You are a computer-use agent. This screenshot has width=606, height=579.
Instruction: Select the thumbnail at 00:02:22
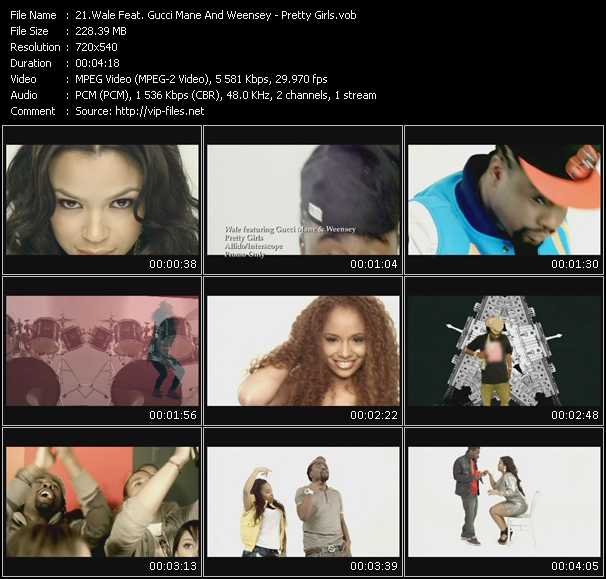click(303, 351)
